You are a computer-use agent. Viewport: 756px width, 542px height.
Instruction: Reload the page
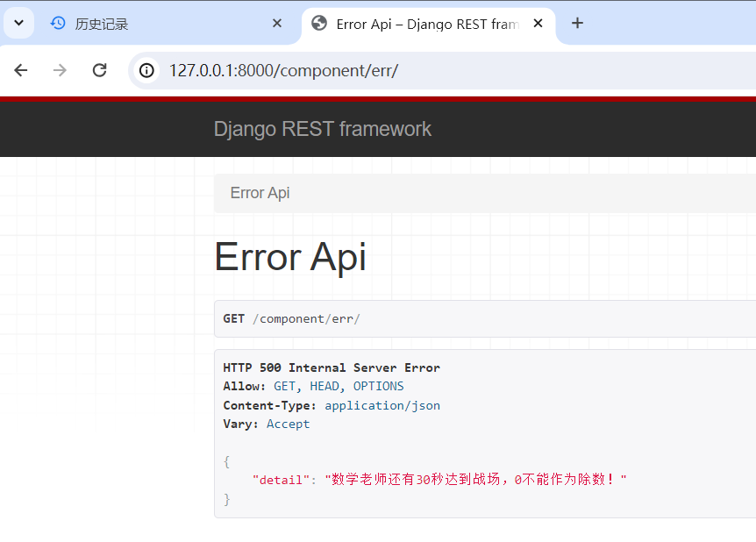tap(99, 70)
